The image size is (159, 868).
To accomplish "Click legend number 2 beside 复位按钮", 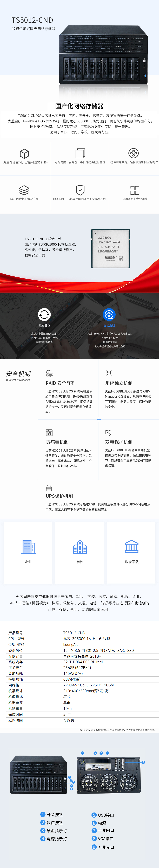I will [43, 822].
